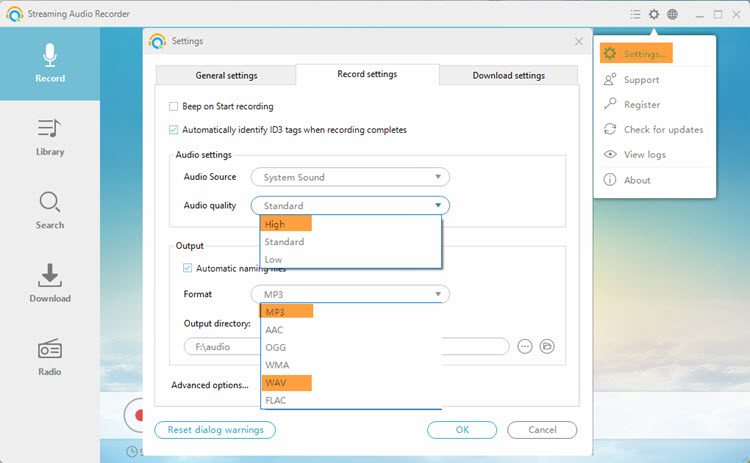Click the gear settings icon in title bar
Screen dimensions: 750x463
[654, 15]
